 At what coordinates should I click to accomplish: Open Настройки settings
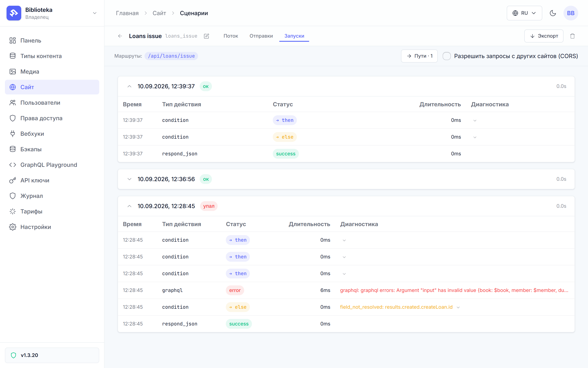click(x=52, y=227)
